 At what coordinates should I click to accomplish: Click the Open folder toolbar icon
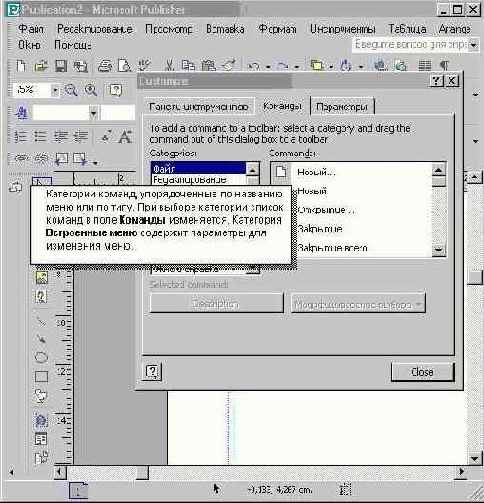40,66
